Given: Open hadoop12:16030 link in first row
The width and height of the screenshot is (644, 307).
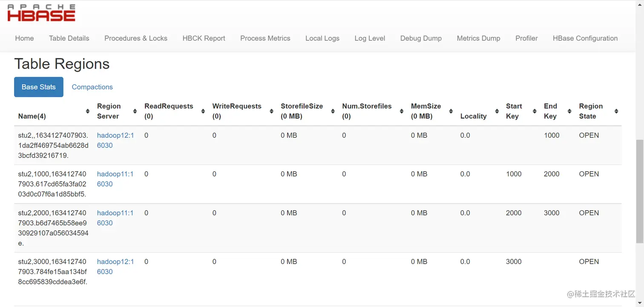Looking at the screenshot, I should pos(115,140).
